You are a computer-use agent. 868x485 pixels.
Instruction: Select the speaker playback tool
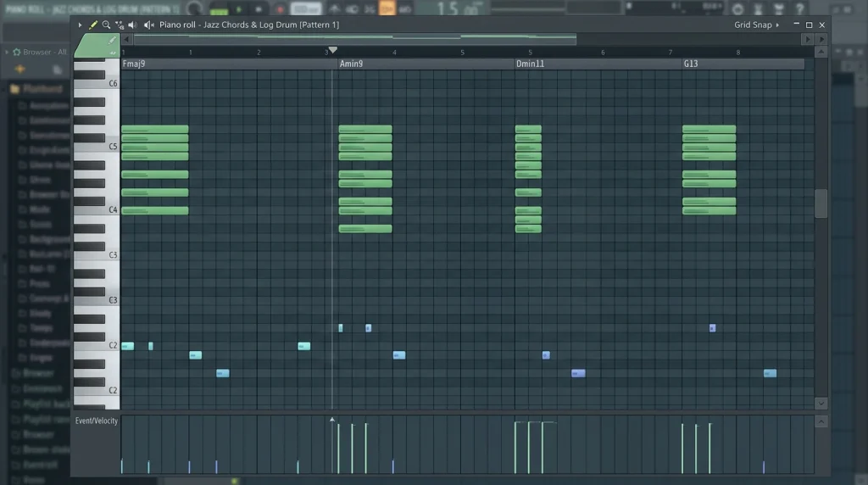(x=132, y=25)
